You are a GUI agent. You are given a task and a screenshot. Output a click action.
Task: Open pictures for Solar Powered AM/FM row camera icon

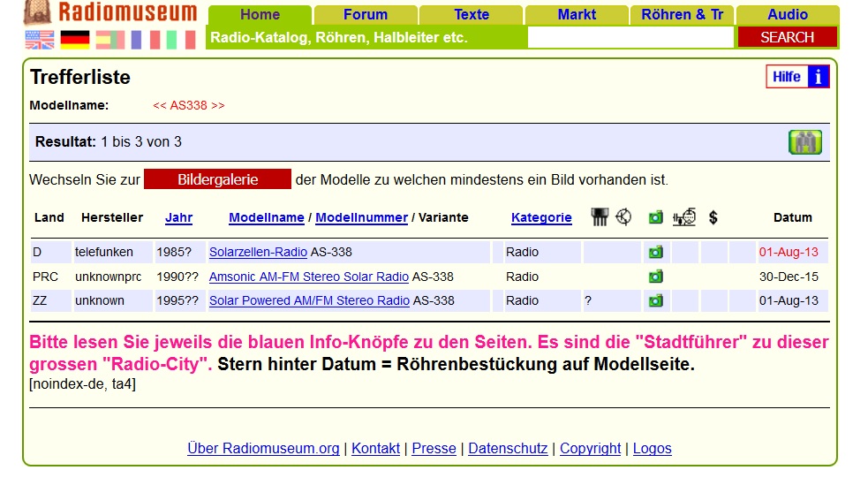pyautogui.click(x=655, y=300)
